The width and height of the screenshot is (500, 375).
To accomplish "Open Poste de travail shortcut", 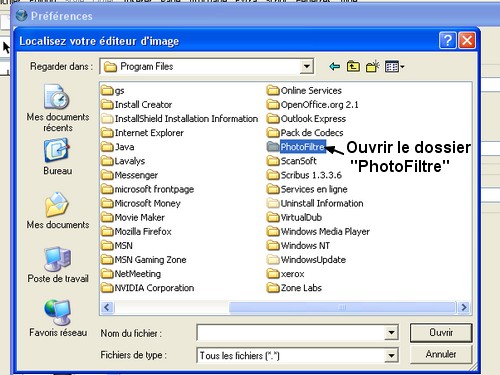I will pos(58,265).
